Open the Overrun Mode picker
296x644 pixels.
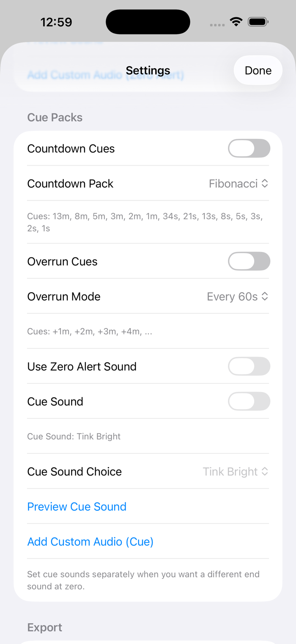pos(232,297)
